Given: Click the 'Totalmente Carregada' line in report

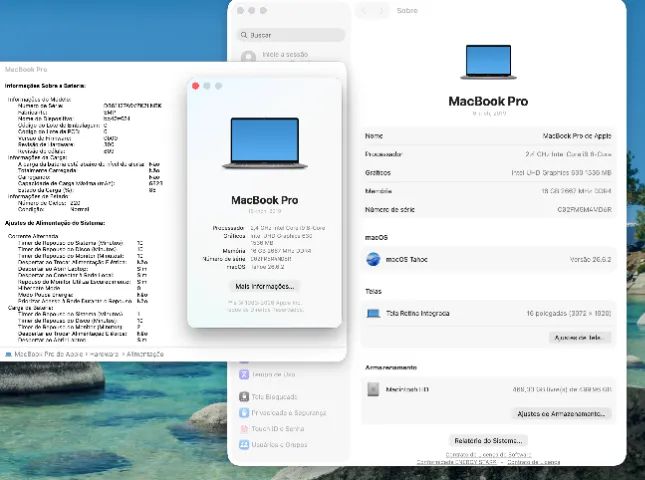Looking at the screenshot, I should click(88, 170).
